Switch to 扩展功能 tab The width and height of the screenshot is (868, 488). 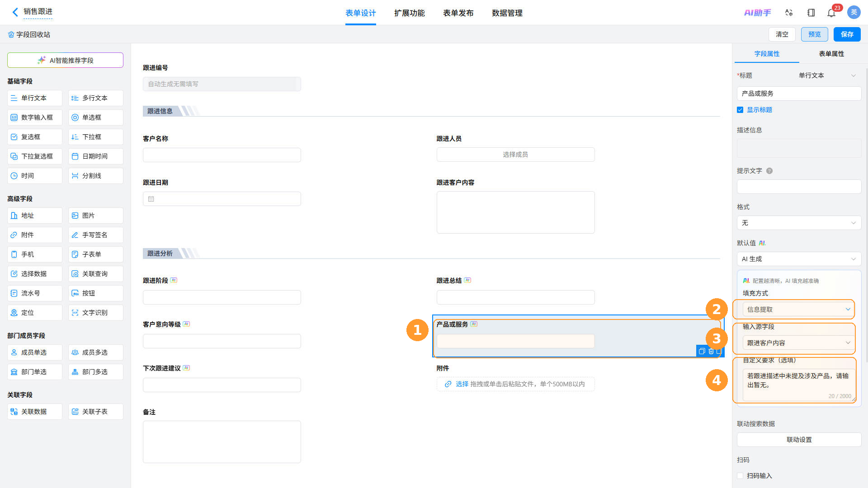click(x=410, y=13)
